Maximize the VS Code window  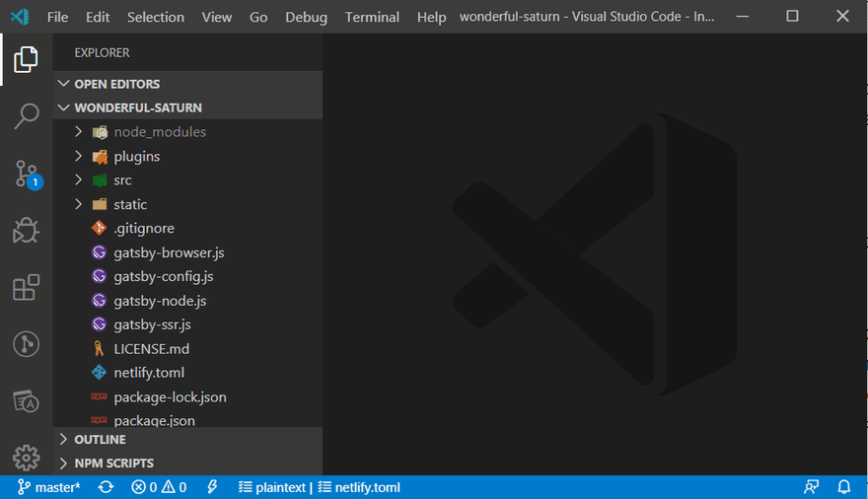792,16
